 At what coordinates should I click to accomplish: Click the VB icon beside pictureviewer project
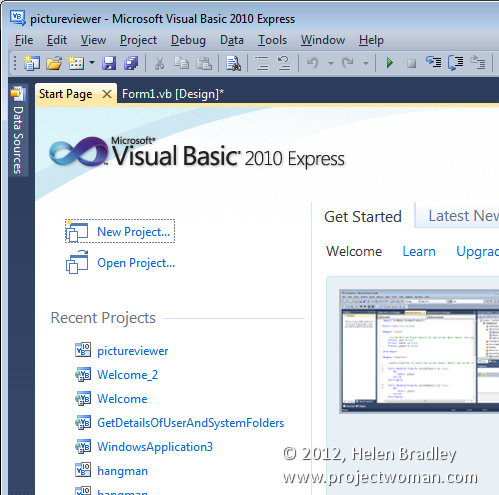coord(83,350)
